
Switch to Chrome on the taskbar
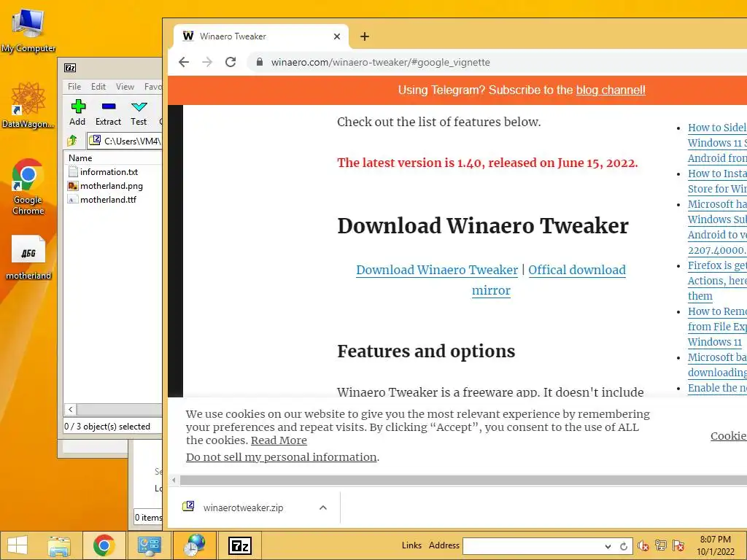(x=104, y=545)
